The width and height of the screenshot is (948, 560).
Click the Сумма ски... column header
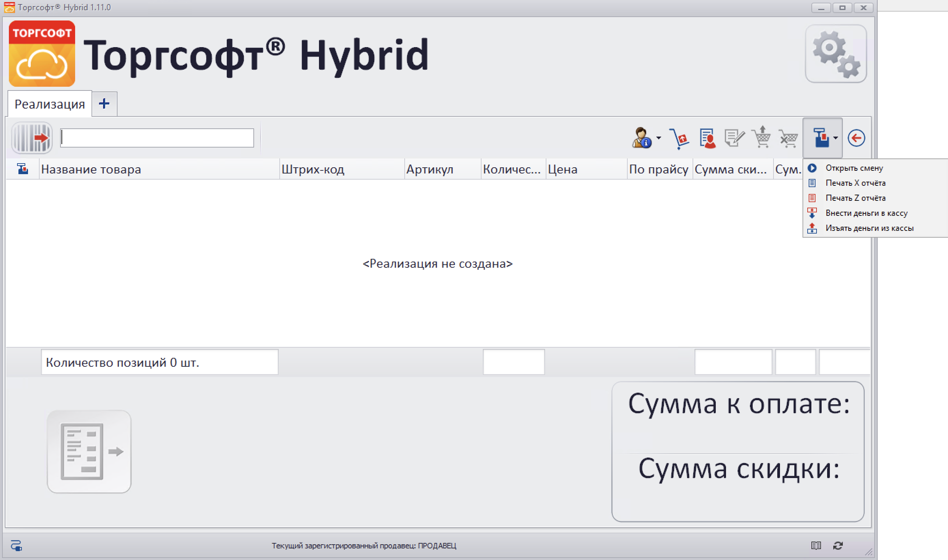click(x=733, y=169)
